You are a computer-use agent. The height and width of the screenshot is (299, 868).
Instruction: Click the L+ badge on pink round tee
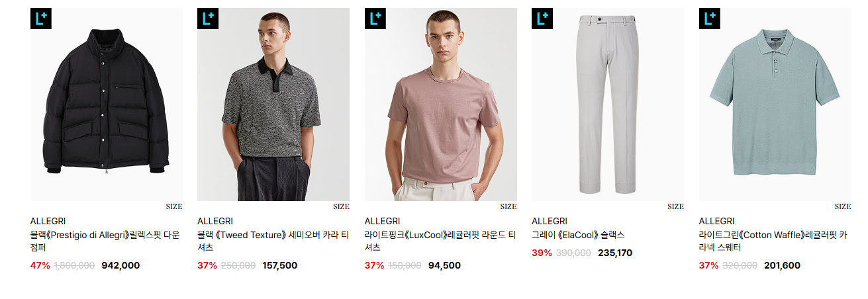click(375, 19)
